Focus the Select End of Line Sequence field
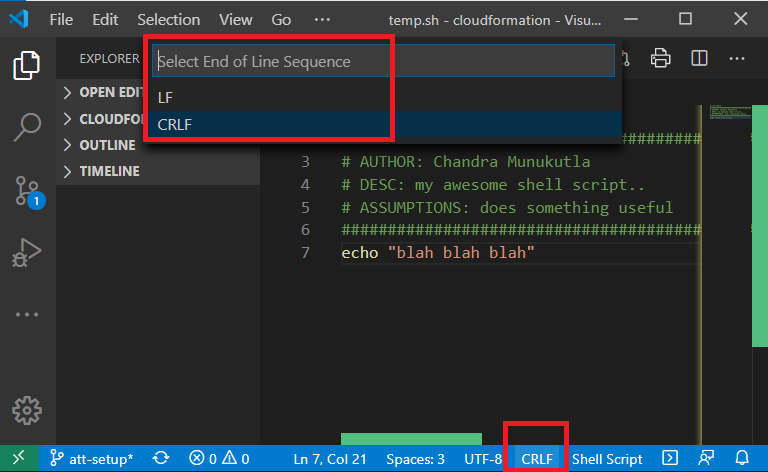The image size is (768, 472). pos(384,61)
